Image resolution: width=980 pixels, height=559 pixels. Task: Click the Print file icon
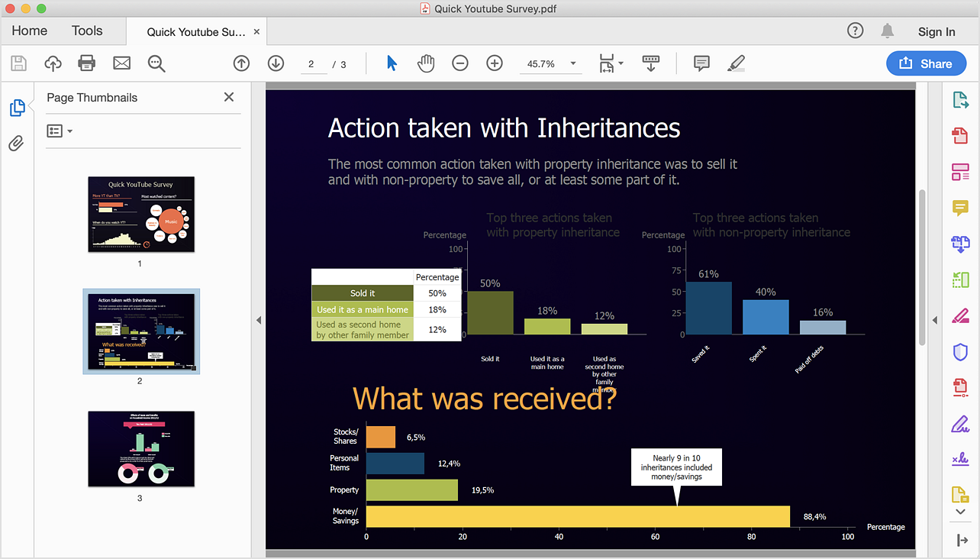(87, 63)
